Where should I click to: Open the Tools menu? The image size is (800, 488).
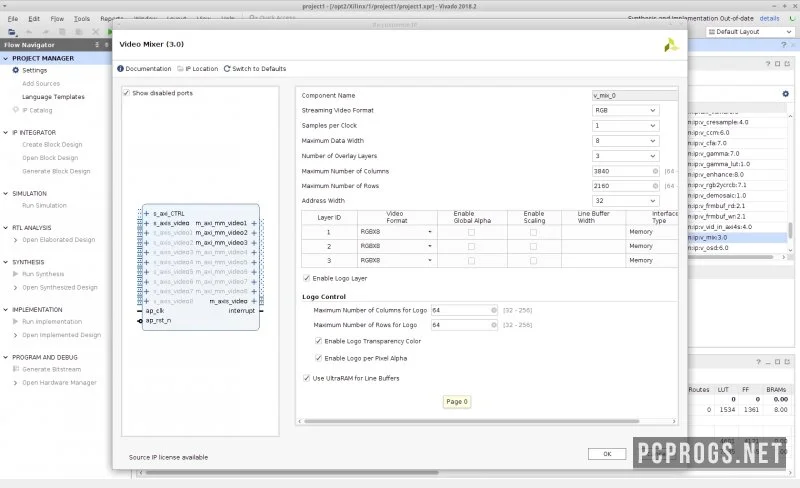pos(82,18)
